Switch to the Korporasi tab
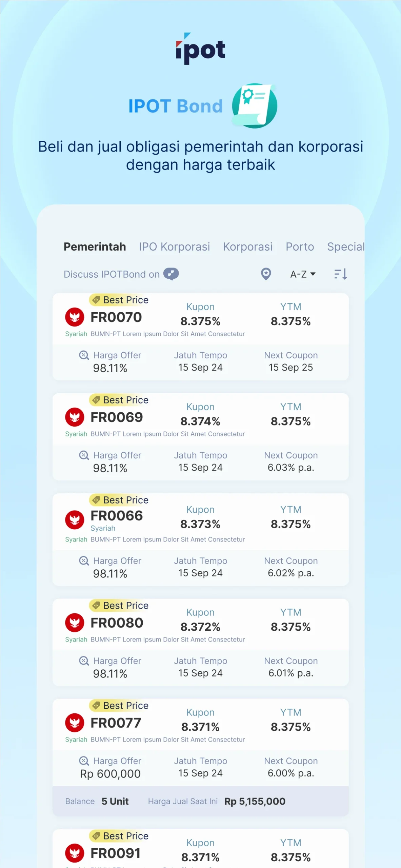The height and width of the screenshot is (868, 401). [x=247, y=246]
